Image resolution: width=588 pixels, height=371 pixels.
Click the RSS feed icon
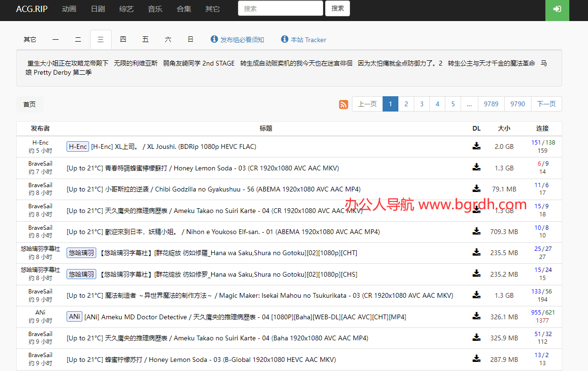(343, 104)
